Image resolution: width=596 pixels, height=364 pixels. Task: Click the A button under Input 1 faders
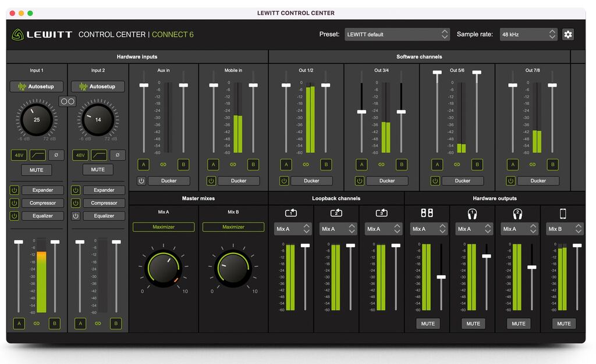point(19,323)
